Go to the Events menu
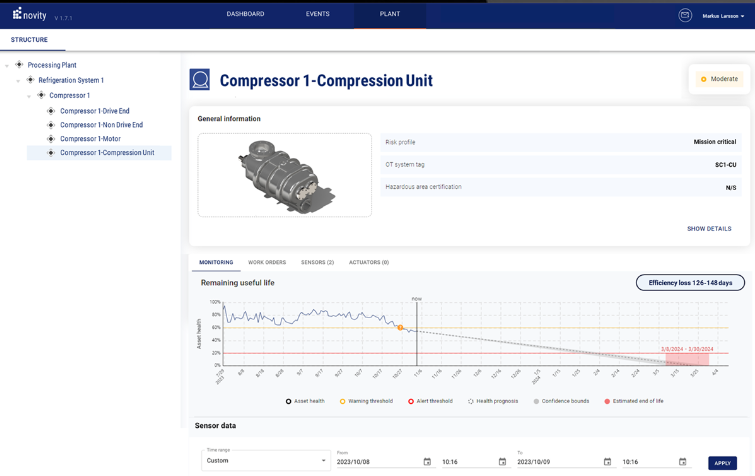 pyautogui.click(x=317, y=14)
